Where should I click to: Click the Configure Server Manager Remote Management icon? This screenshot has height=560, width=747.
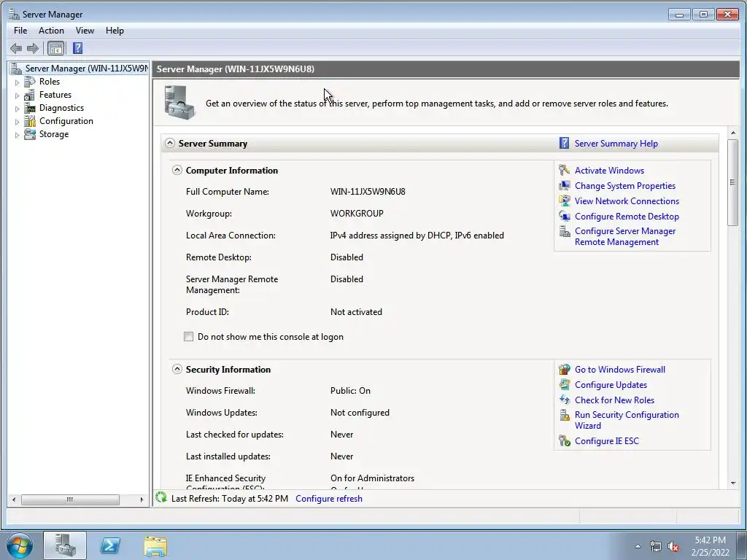pos(565,231)
